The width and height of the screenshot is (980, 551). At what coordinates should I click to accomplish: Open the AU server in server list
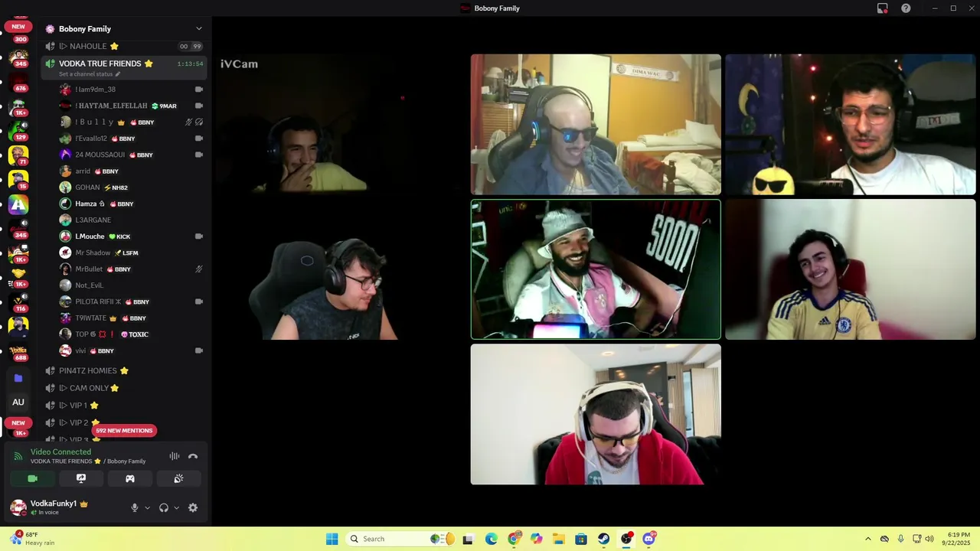tap(18, 402)
